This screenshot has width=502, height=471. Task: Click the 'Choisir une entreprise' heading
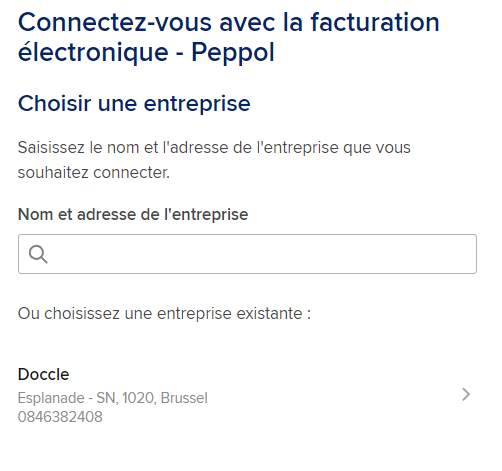click(x=134, y=103)
